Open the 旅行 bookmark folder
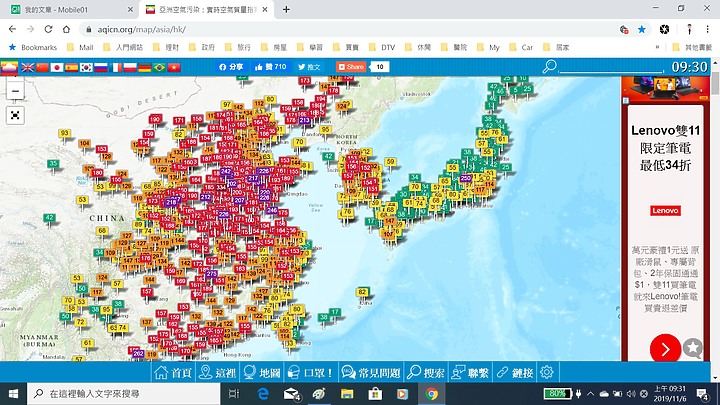The width and height of the screenshot is (720, 405). [238, 47]
